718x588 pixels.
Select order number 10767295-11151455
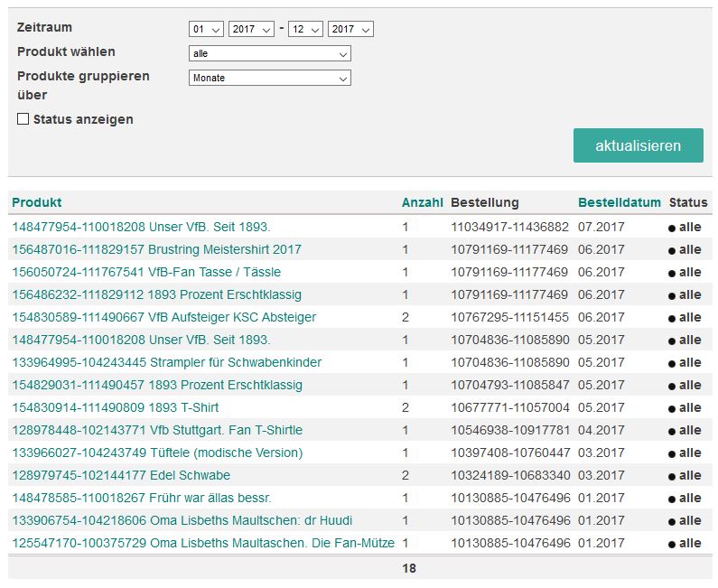509,317
